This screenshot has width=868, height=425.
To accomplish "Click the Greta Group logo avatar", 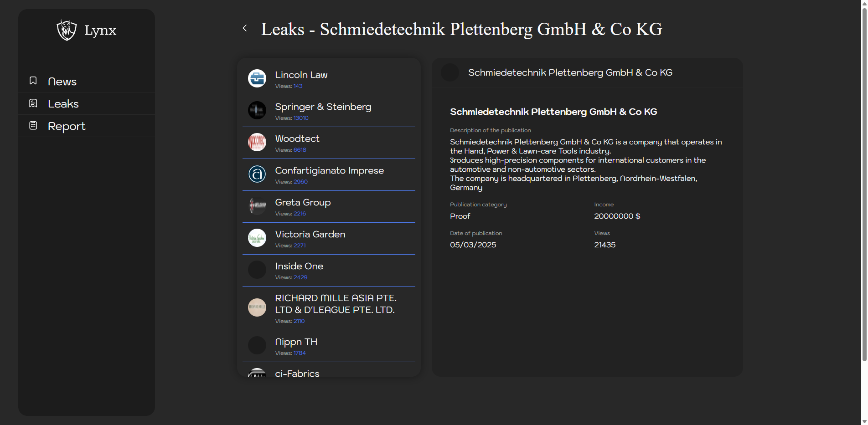I will point(257,206).
